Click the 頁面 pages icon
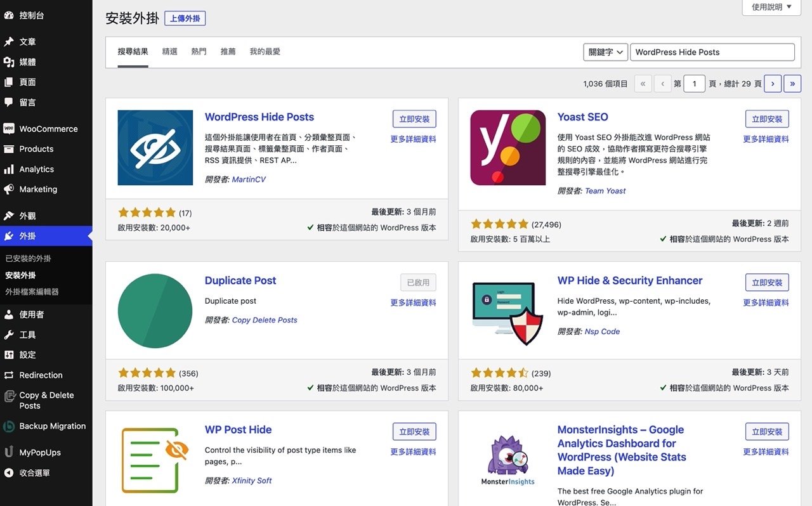This screenshot has height=506, width=812. 9,82
